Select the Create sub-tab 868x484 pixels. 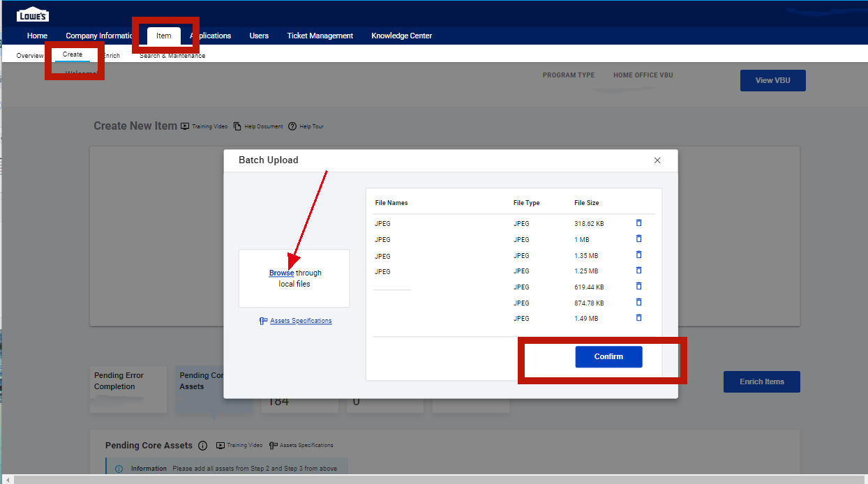coord(73,54)
